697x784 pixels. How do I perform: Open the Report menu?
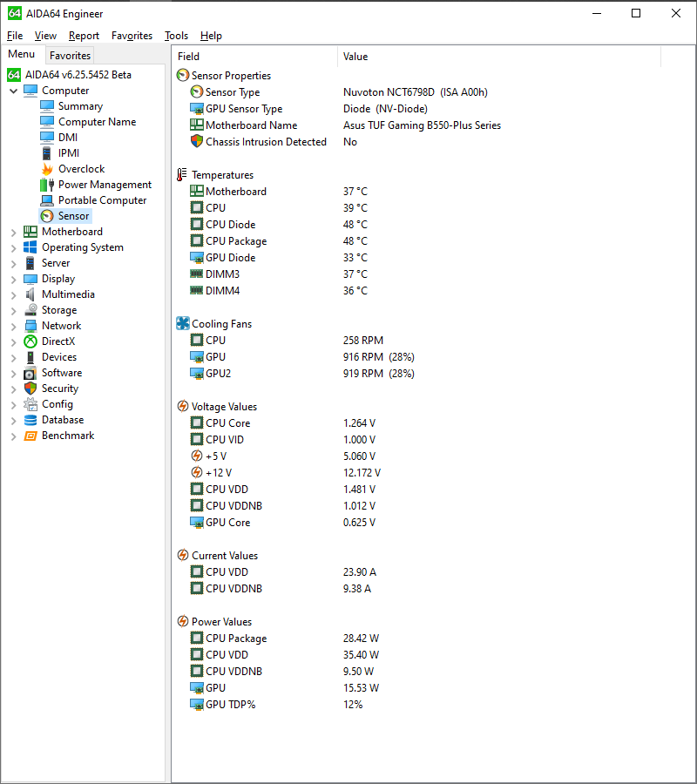coord(84,36)
